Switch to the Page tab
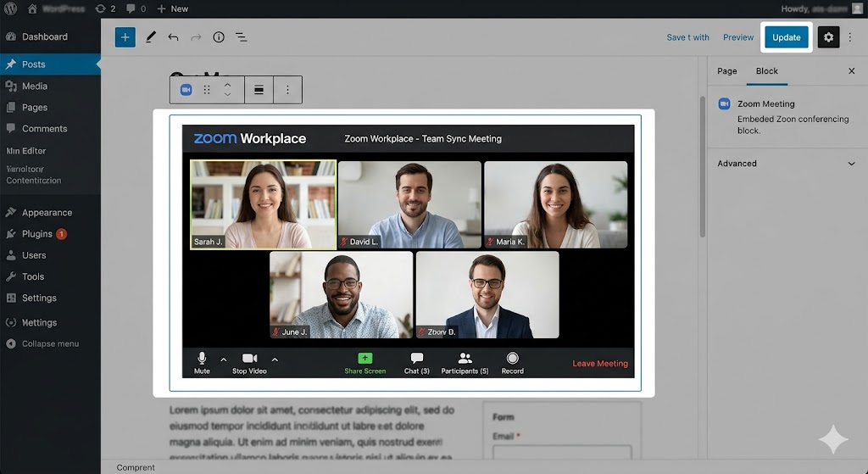Viewport: 868px width, 474px height. pyautogui.click(x=726, y=71)
